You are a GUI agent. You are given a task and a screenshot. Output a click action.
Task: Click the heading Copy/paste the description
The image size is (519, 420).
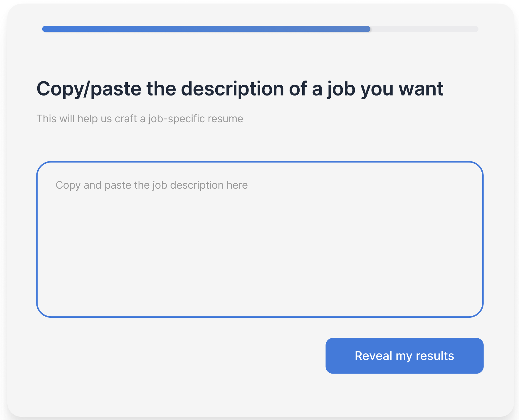(x=240, y=88)
